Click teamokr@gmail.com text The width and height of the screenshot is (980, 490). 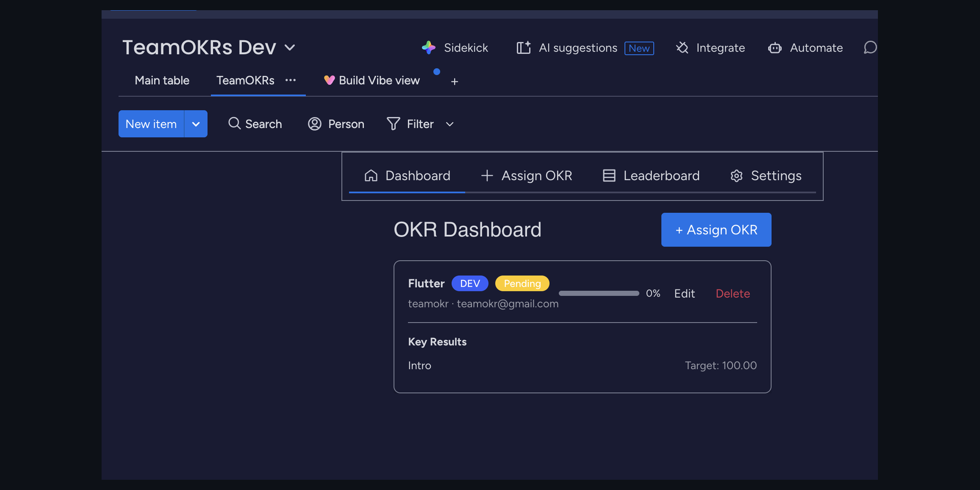(x=507, y=304)
